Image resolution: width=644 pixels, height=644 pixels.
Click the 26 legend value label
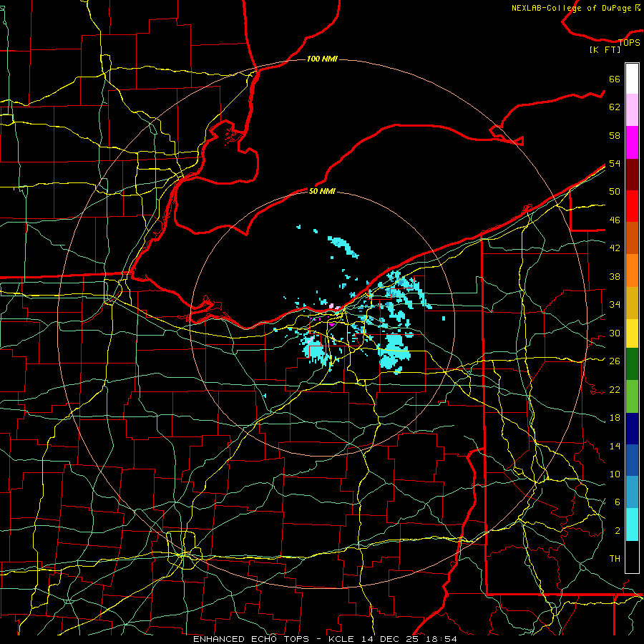[615, 361]
